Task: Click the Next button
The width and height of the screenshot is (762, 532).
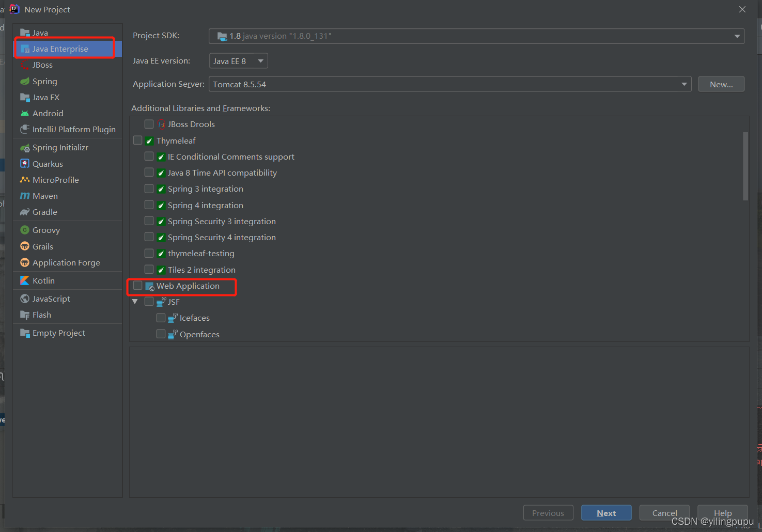Action: pyautogui.click(x=607, y=513)
